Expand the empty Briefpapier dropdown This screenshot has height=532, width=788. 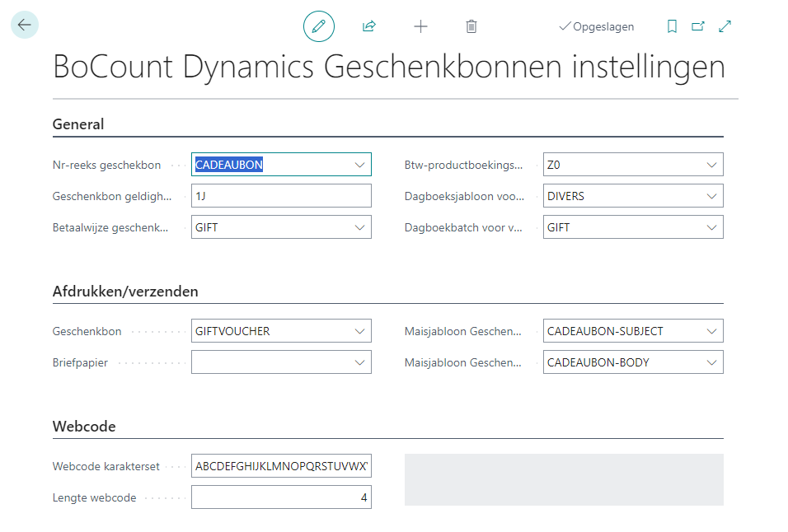click(x=359, y=362)
